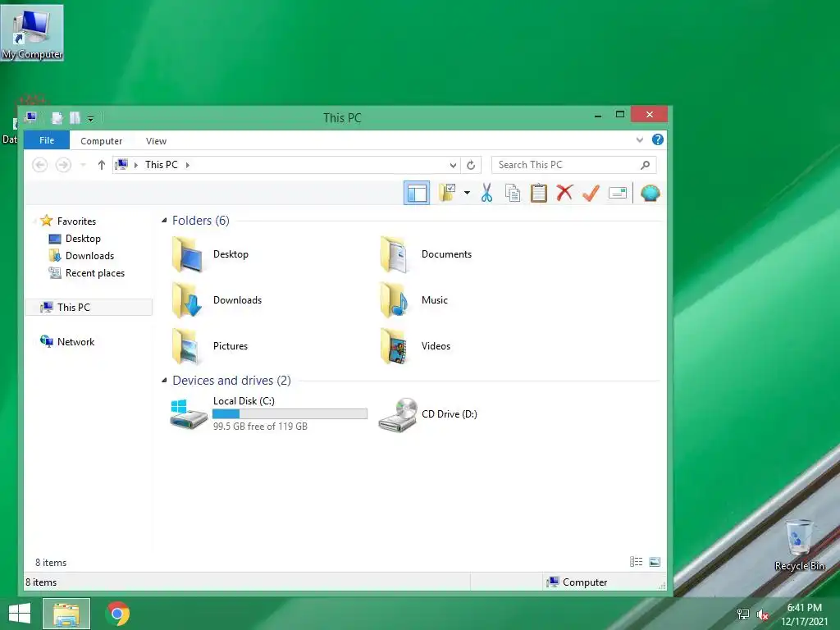Click the Refresh button

pos(471,165)
